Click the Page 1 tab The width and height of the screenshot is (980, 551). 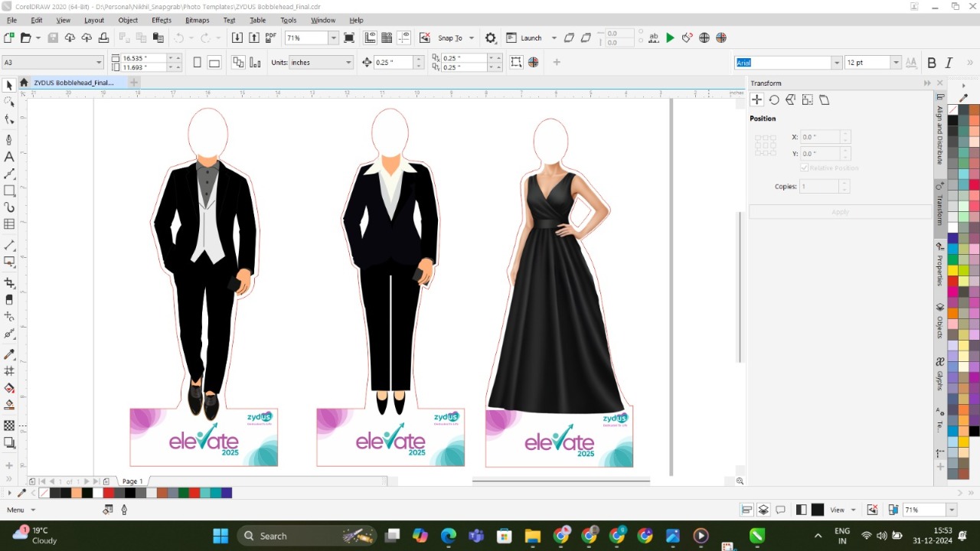(132, 481)
